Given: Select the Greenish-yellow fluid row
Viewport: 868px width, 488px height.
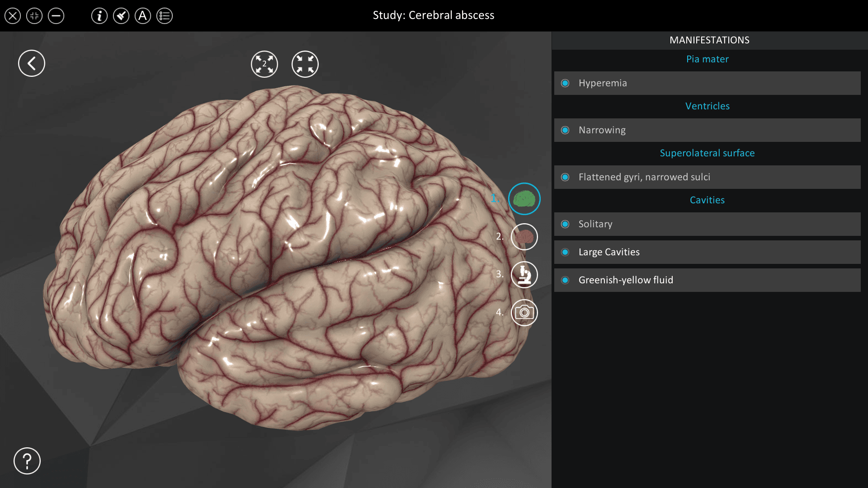Looking at the screenshot, I should point(708,280).
